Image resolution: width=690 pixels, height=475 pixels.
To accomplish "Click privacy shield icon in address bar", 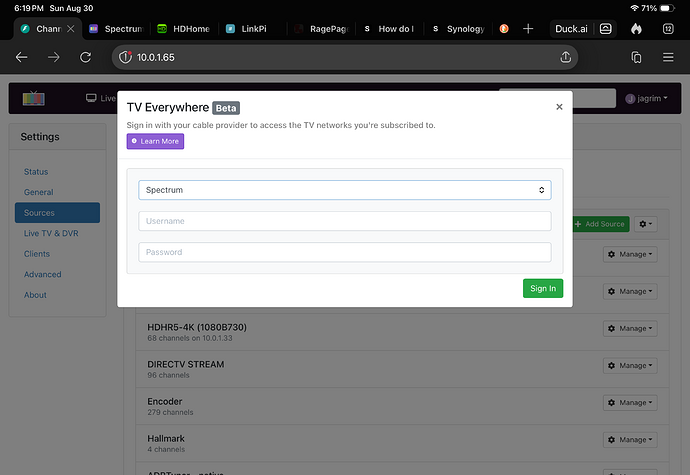I will (x=125, y=57).
